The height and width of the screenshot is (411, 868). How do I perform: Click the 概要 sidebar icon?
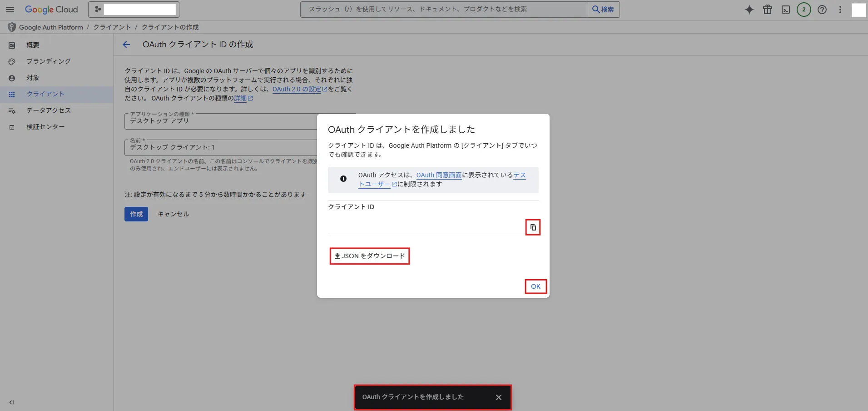coord(12,45)
